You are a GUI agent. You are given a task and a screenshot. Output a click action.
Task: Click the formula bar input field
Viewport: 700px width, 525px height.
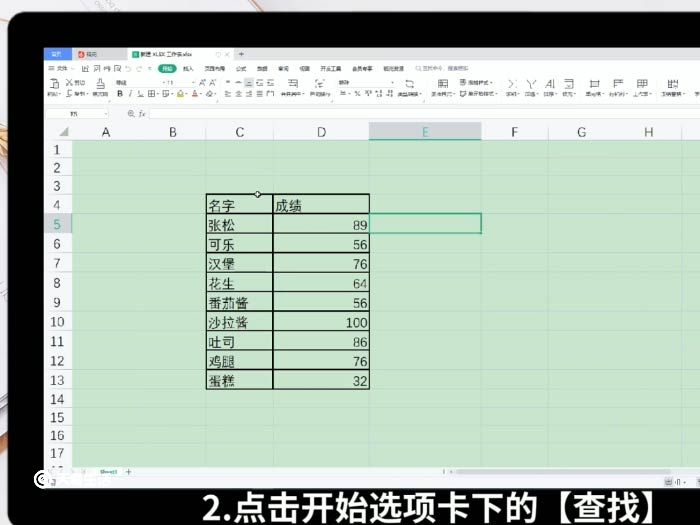coord(424,114)
